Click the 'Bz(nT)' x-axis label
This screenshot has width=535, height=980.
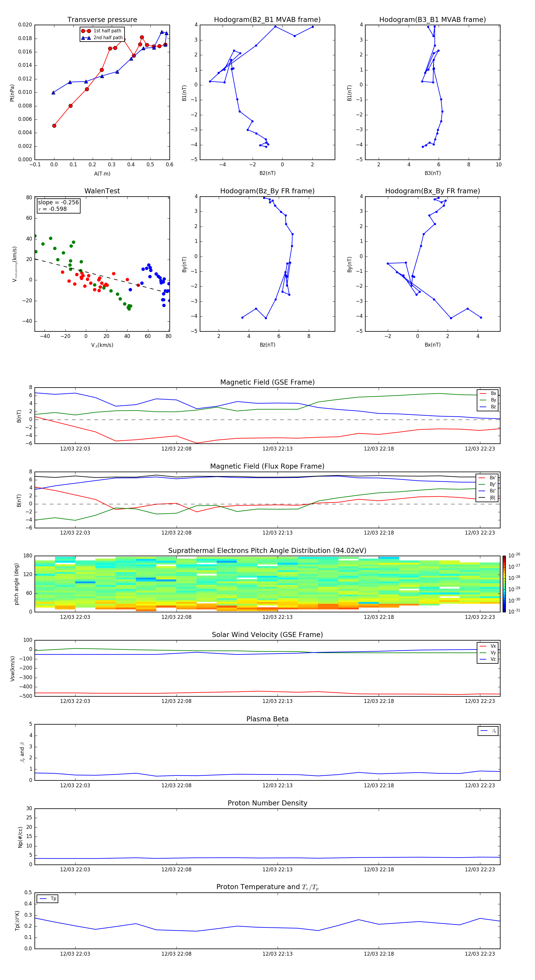267,345
